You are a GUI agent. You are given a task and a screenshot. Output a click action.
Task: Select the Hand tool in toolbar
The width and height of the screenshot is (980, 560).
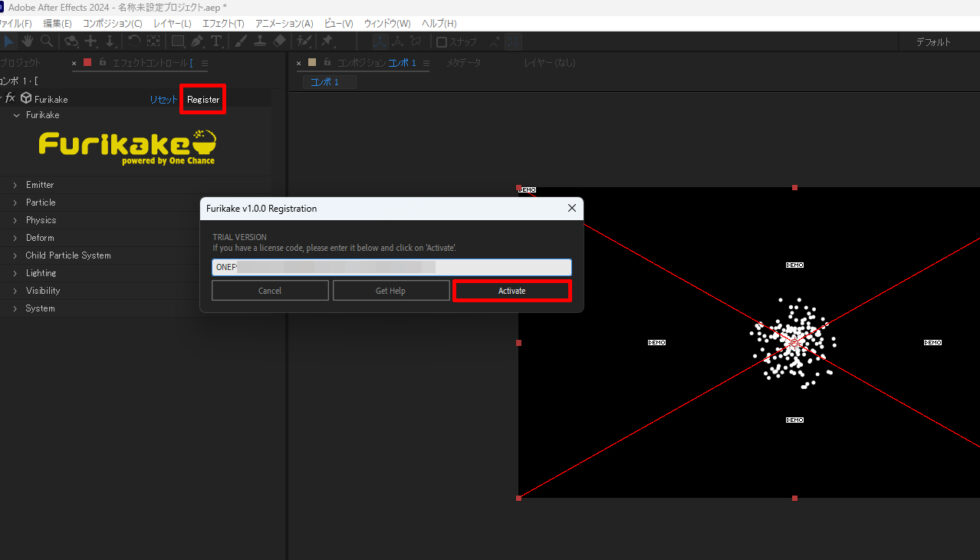[x=28, y=42]
